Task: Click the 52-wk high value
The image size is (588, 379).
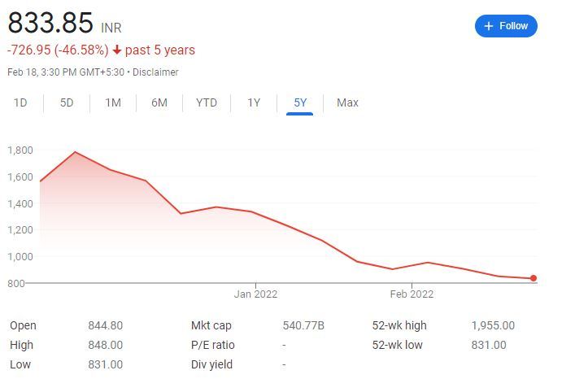Action: (493, 325)
